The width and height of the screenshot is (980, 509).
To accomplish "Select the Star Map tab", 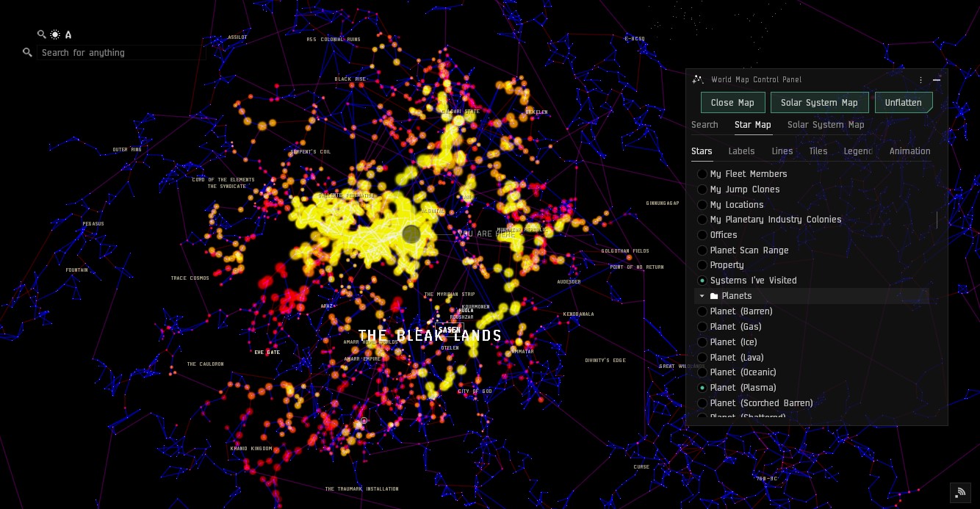I will click(753, 125).
